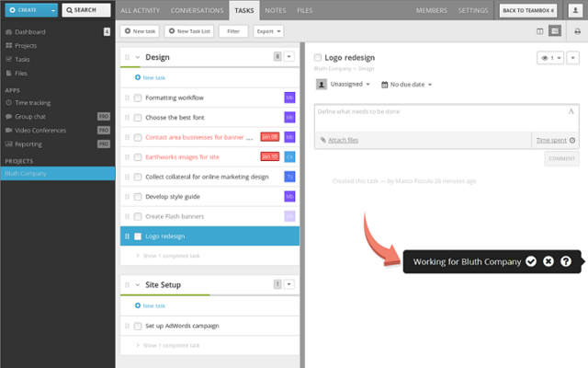This screenshot has width=588, height=368.
Task: Mark Set up AdWords campaign as complete
Action: 138,326
